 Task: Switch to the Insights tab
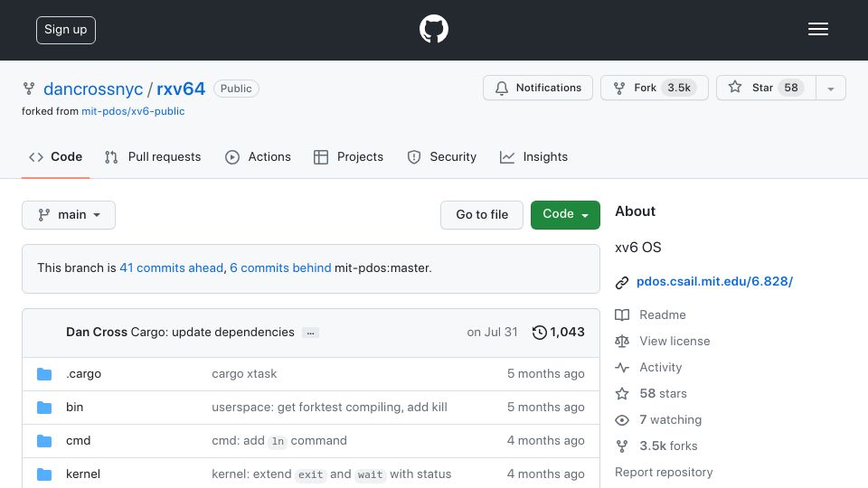click(533, 157)
